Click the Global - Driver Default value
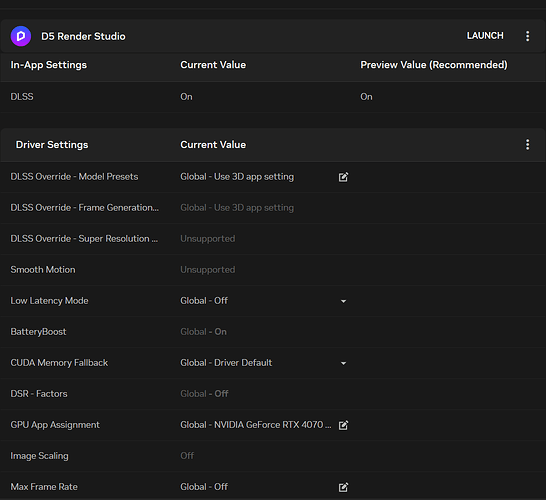This screenshot has width=546, height=500. pyautogui.click(x=226, y=362)
